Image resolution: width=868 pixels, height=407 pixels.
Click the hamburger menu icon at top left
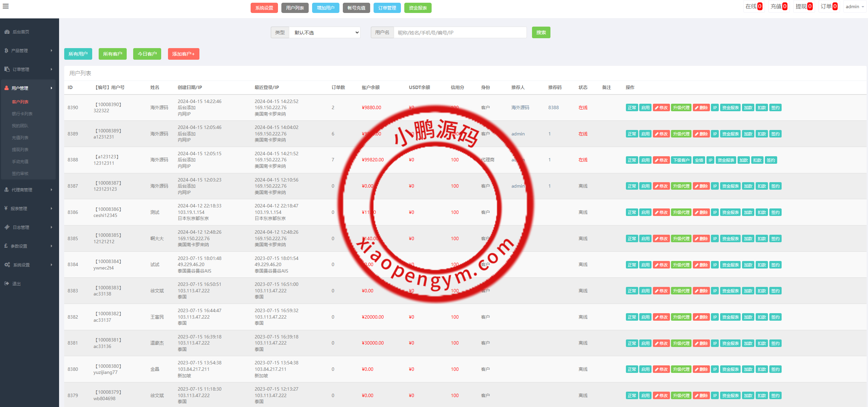[6, 6]
